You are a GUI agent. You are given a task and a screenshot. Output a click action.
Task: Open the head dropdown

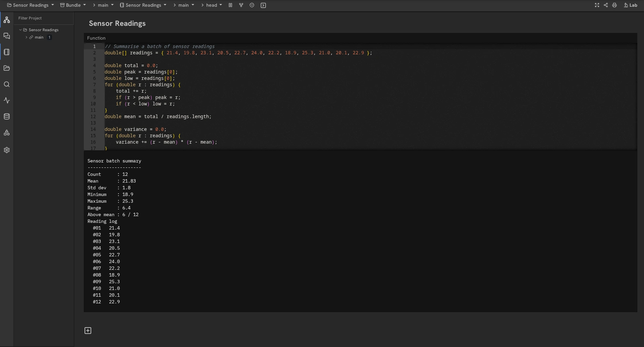212,5
